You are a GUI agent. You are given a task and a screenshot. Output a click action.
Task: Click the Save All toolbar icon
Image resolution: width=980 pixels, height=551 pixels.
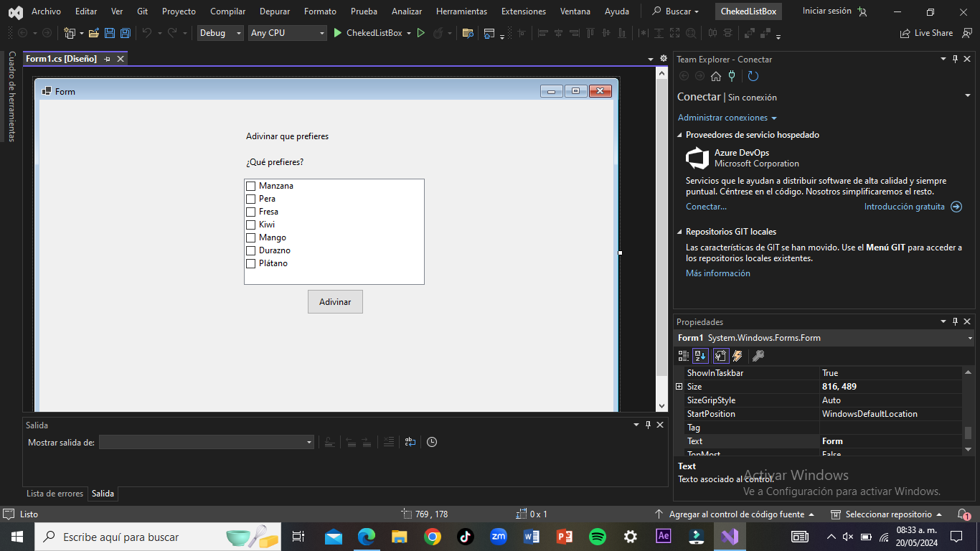[x=125, y=33]
